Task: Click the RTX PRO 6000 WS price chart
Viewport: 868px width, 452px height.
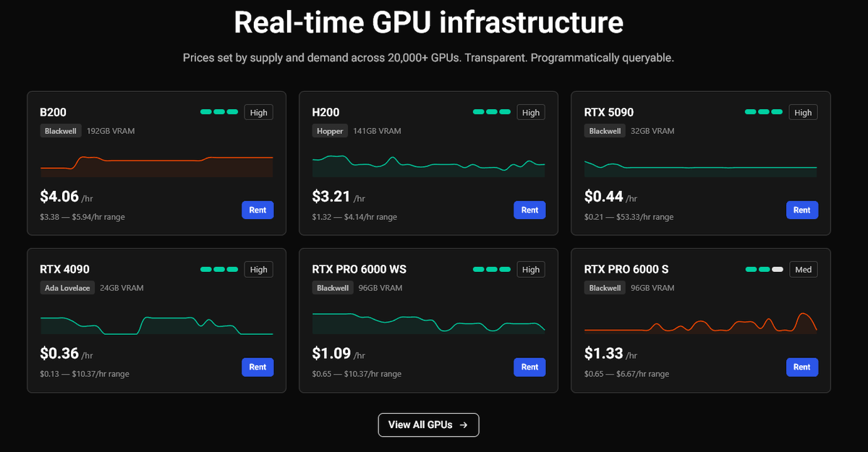Action: click(429, 323)
